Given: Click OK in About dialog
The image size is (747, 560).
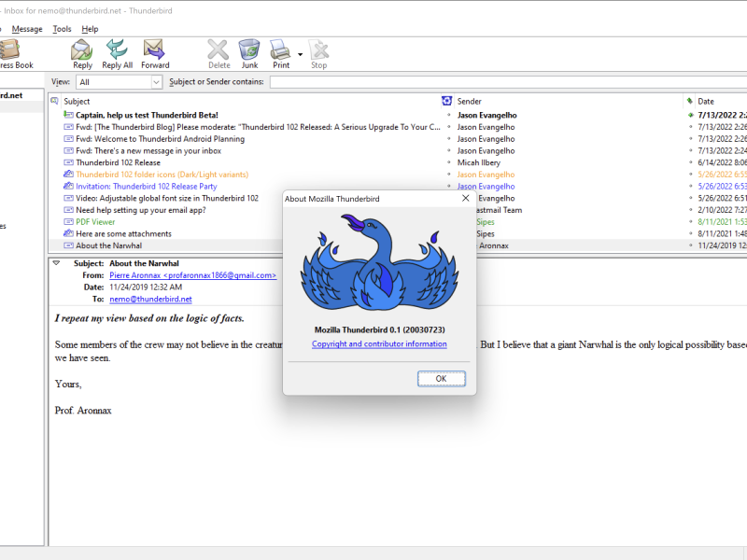Looking at the screenshot, I should click(441, 379).
